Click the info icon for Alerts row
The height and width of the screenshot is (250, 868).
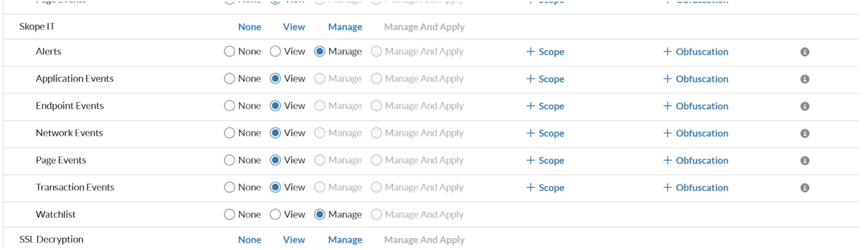804,52
